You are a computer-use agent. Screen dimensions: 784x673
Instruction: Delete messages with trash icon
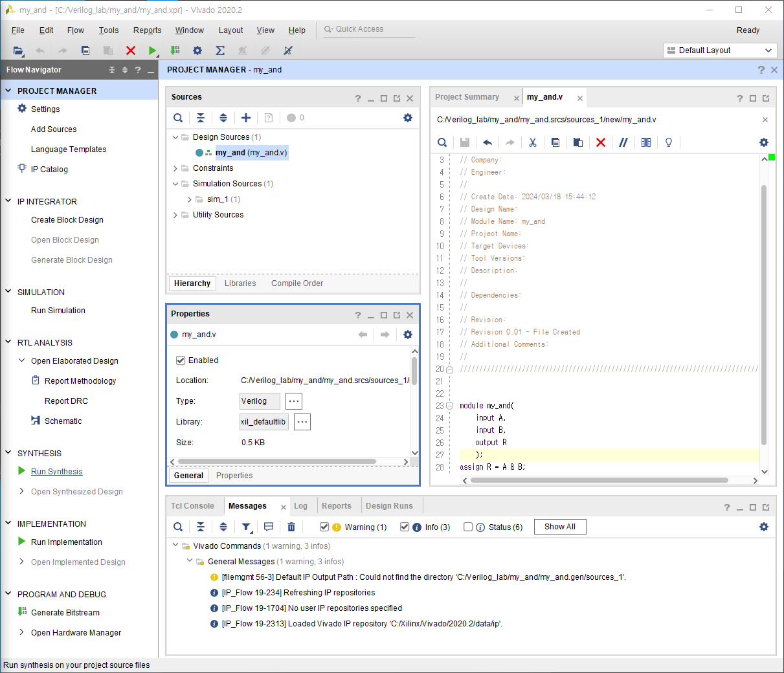click(291, 527)
